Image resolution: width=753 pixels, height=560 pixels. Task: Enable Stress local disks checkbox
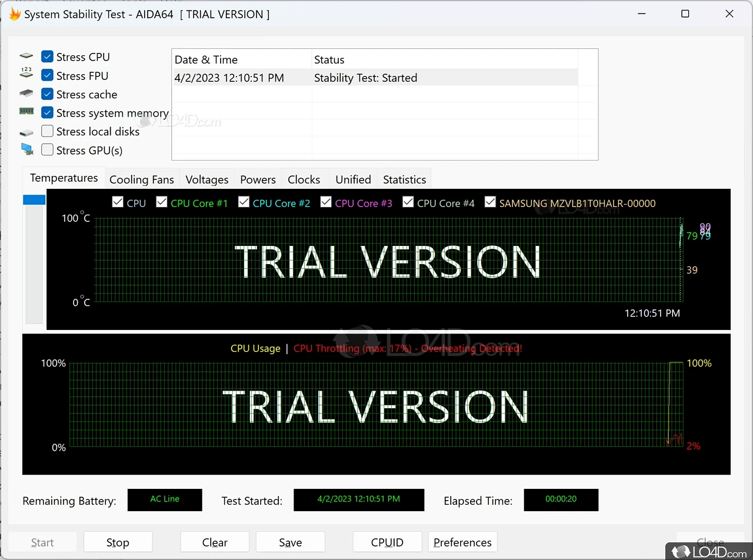pos(48,131)
